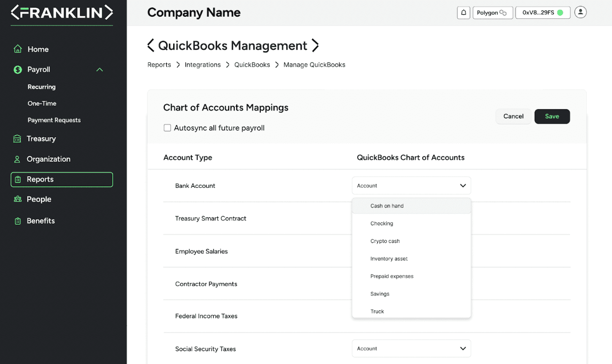Enable Autosync all future payroll checkbox
The image size is (612, 364).
click(x=167, y=128)
